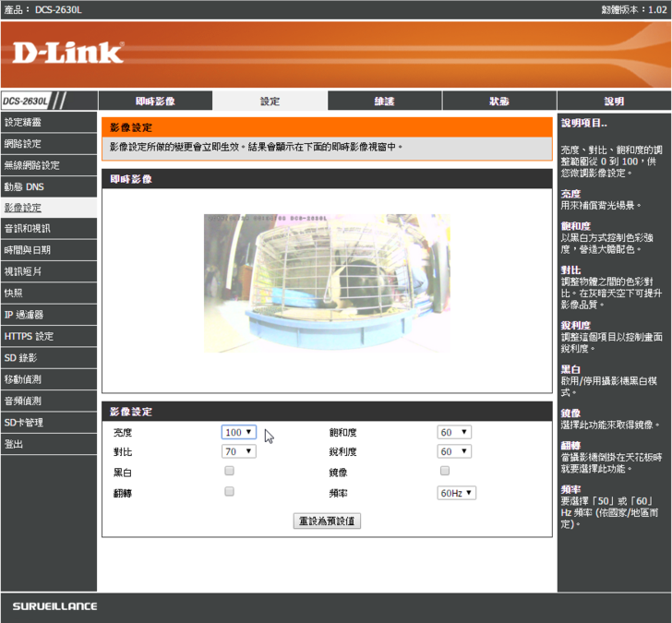Viewport: 672px width, 623px height.
Task: Open the 飽和度 dropdown
Action: pyautogui.click(x=454, y=432)
